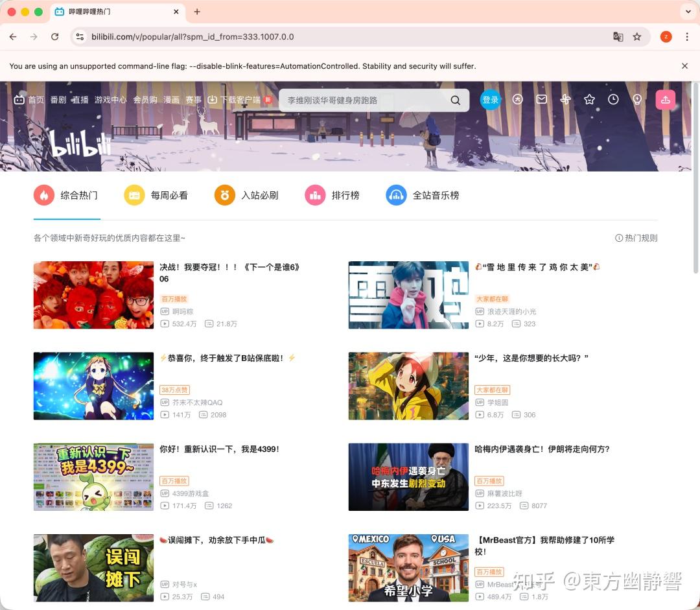Click the 综合热门 flame icon
The image size is (700, 610).
tap(44, 195)
